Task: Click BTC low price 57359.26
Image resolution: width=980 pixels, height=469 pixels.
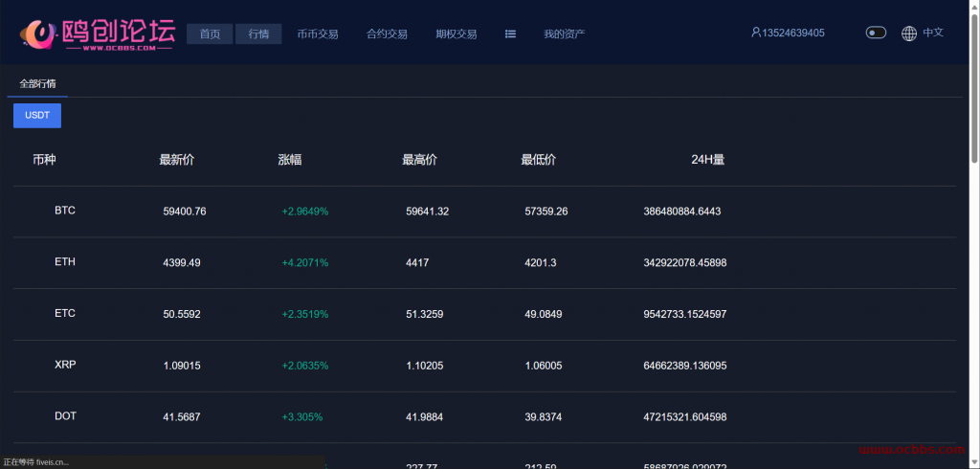Action: tap(546, 212)
